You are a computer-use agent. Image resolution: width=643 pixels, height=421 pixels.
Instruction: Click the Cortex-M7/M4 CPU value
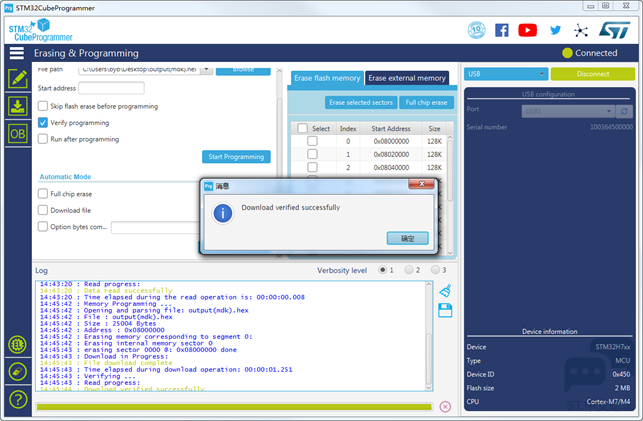coord(608,402)
